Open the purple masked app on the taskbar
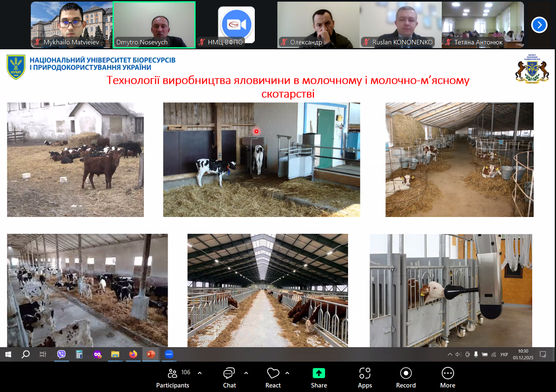Screen dimensions: 556x392 (97, 354)
